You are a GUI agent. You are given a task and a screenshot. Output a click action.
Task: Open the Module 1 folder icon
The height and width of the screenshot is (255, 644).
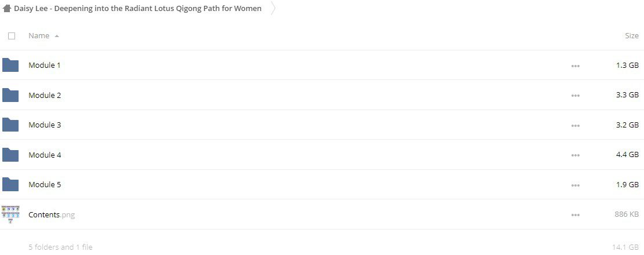pyautogui.click(x=10, y=65)
